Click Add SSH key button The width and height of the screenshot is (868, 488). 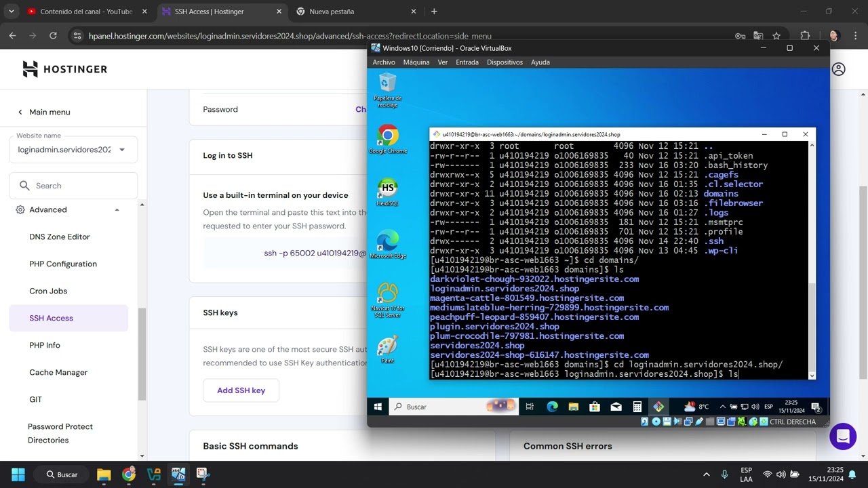[241, 390]
